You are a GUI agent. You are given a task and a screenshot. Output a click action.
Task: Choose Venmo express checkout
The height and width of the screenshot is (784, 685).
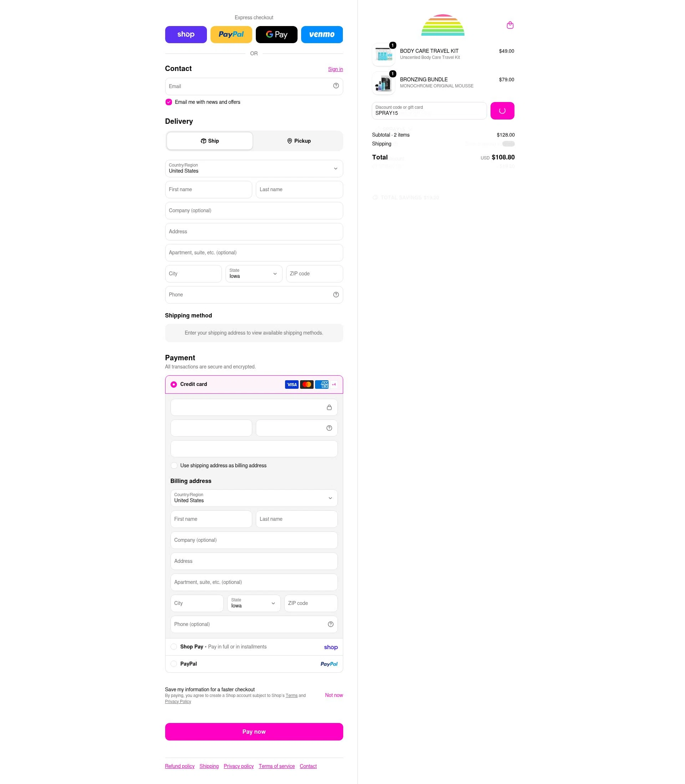(322, 34)
